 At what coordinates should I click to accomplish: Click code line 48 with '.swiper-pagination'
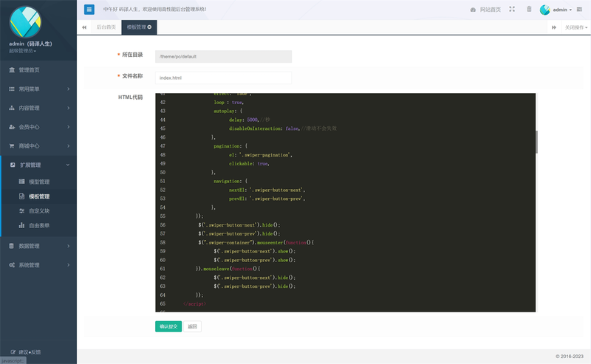pyautogui.click(x=261, y=155)
